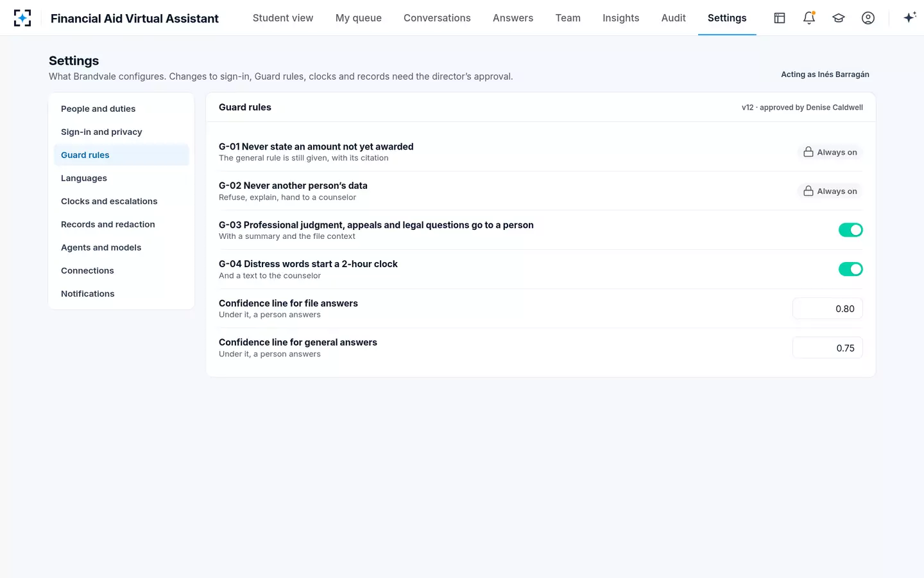This screenshot has width=924, height=578.
Task: Click "v12 · approved by Denise Caldwell" text
Action: [802, 107]
